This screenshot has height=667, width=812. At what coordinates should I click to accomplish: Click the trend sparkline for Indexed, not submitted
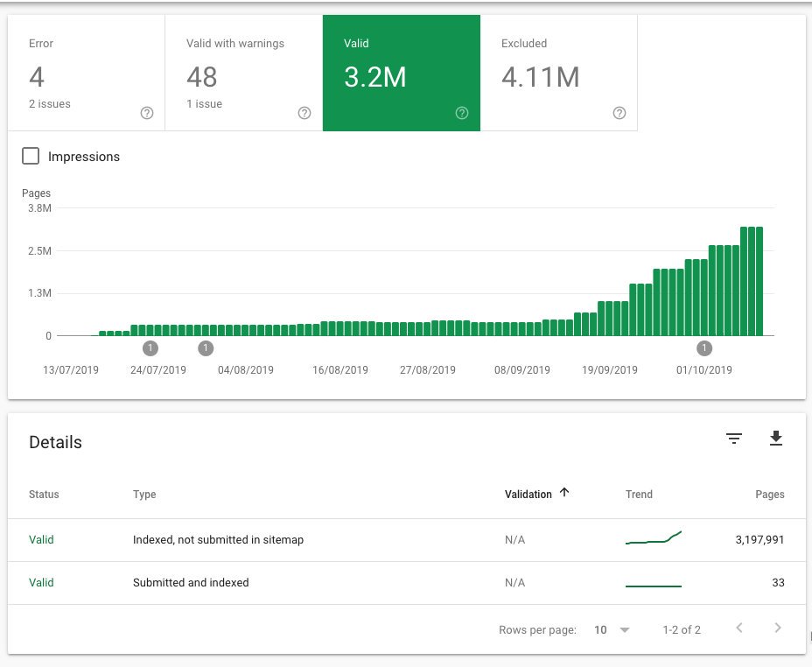coord(654,538)
